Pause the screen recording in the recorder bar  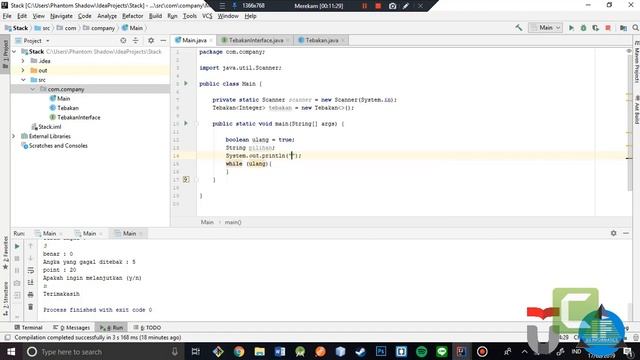point(364,6)
